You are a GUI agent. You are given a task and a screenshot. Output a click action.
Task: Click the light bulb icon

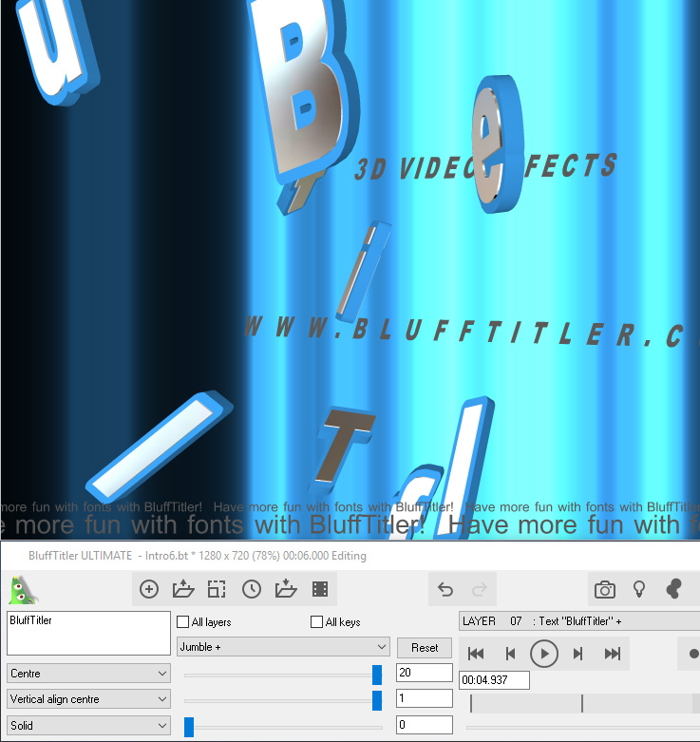(639, 589)
